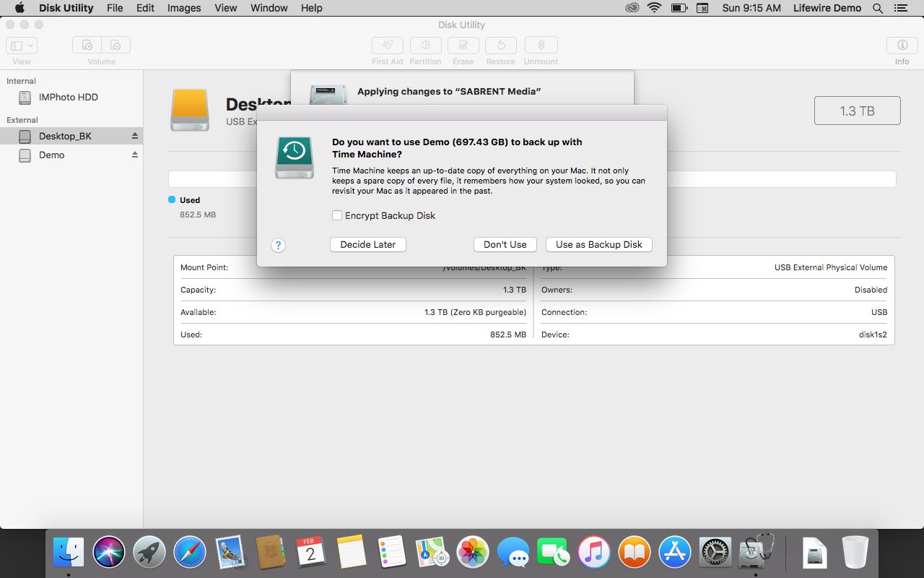Click the blue Used legend swatch
924x578 pixels.
point(172,199)
